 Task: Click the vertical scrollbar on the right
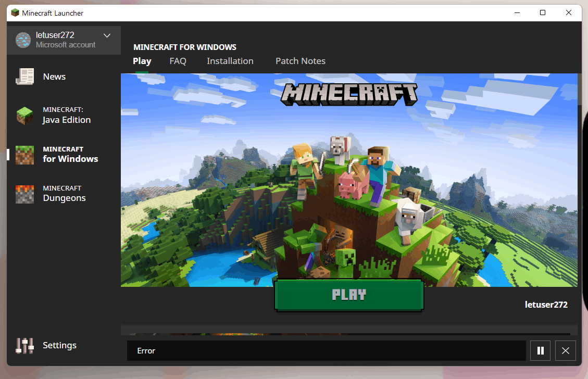pyautogui.click(x=580, y=90)
